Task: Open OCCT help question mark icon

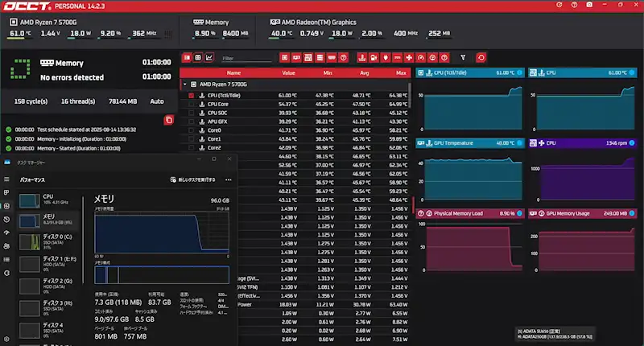Action: [574, 5]
